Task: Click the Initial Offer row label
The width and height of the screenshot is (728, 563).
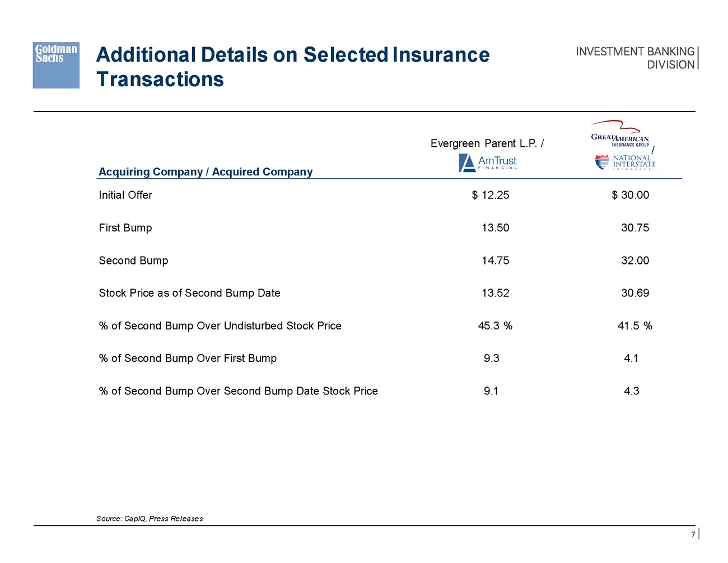Action: (x=125, y=195)
